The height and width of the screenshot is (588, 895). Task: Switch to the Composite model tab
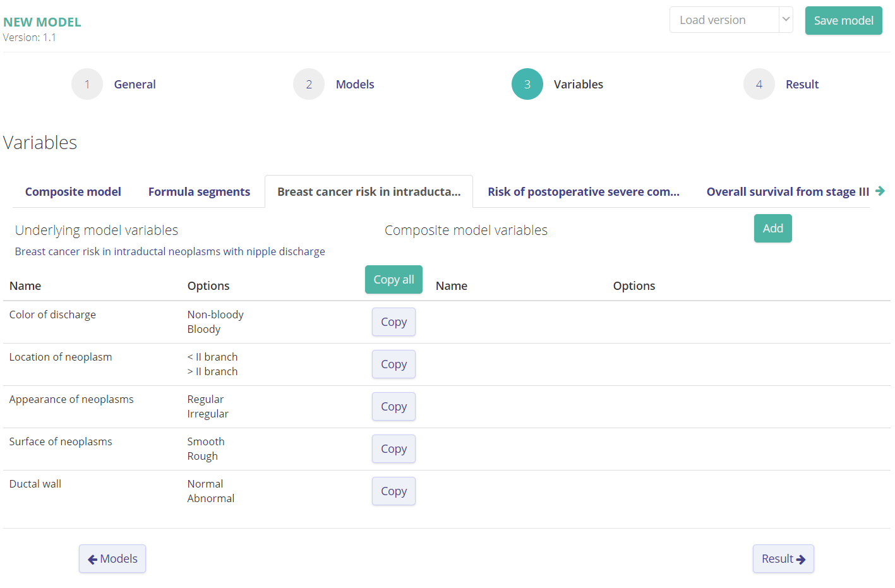pyautogui.click(x=73, y=192)
